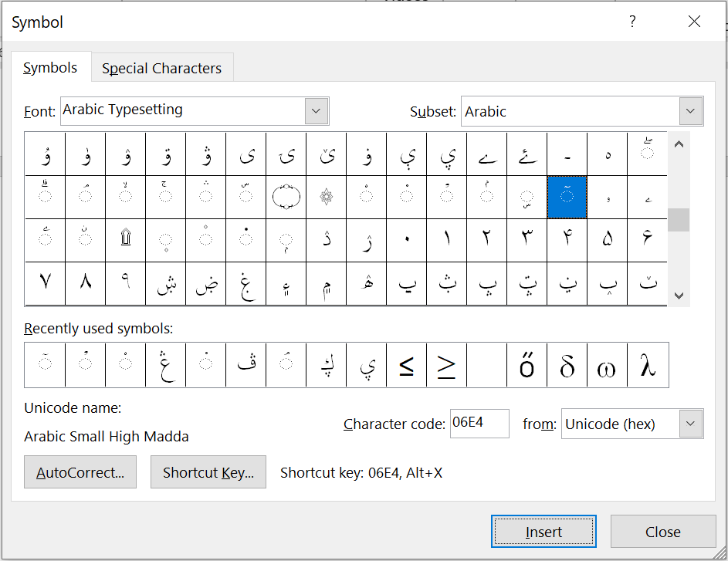Select the Arabic full stop dash symbol

click(567, 154)
